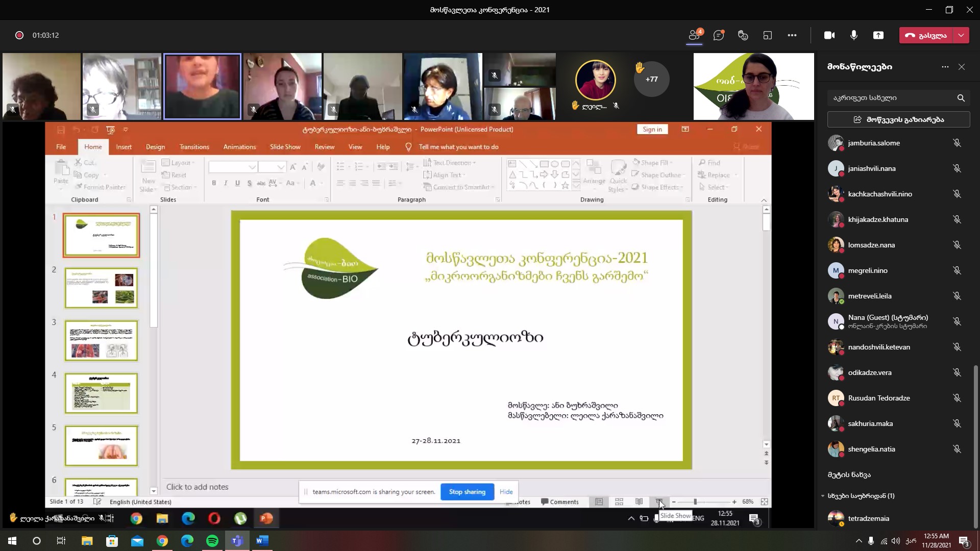Toggle the Teams camera on or off

(x=829, y=35)
